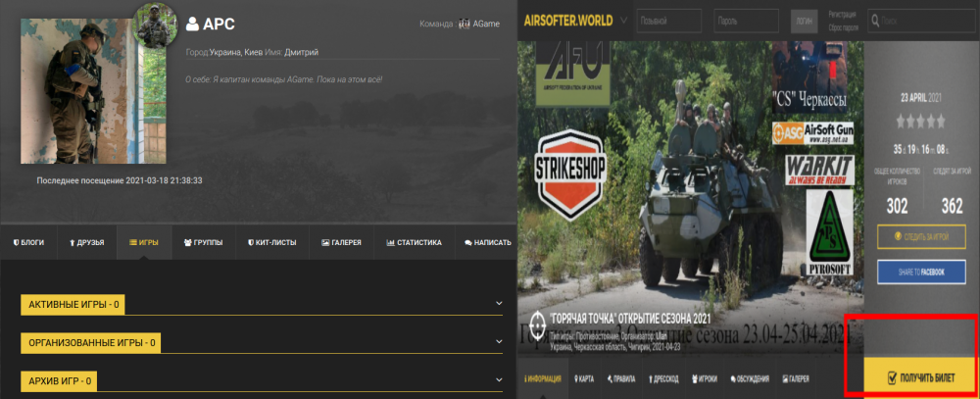Rate the event using the stars
This screenshot has width=980, height=399.
921,122
